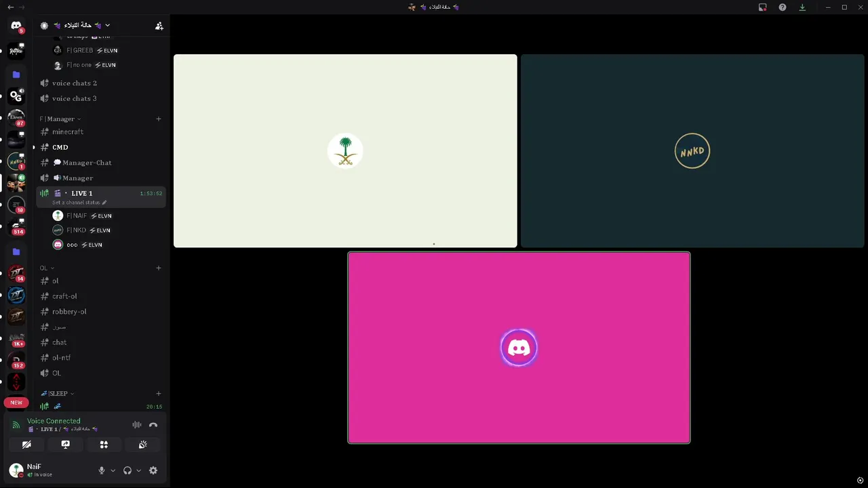
Task: Open the minecraft text channel
Action: 101,131
